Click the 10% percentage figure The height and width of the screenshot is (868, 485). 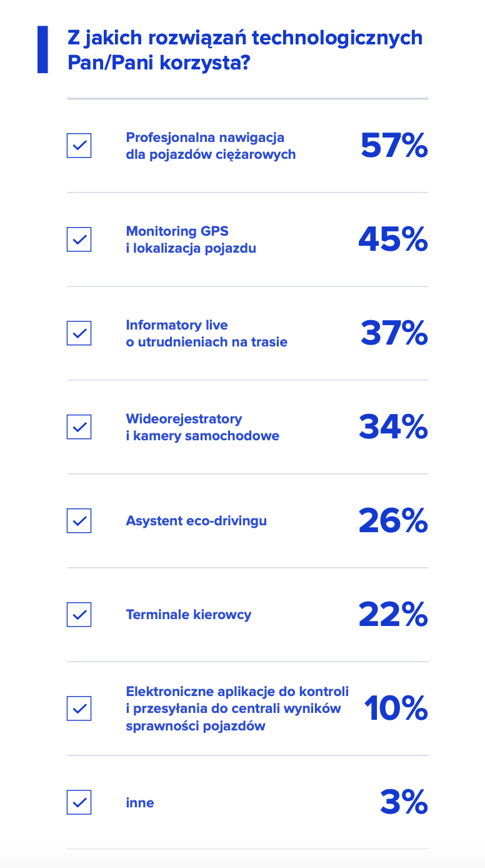click(x=396, y=709)
